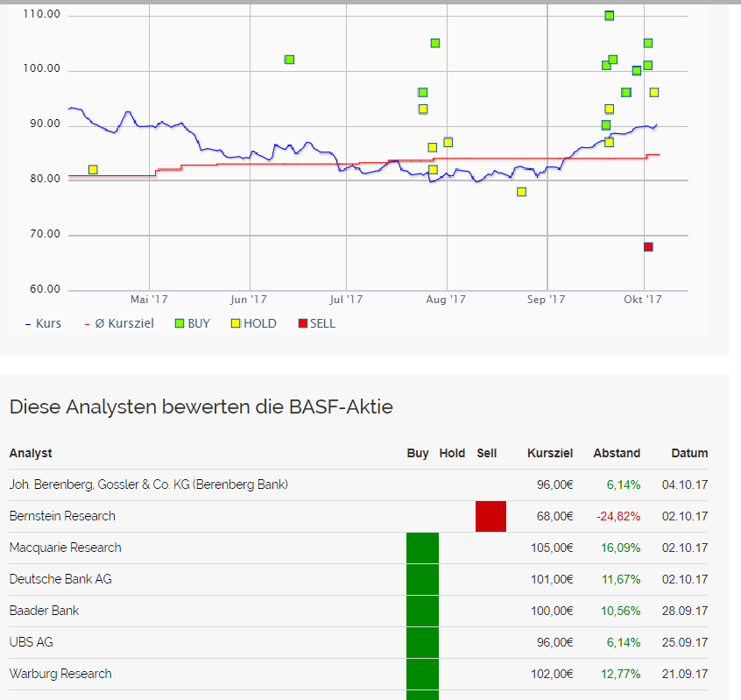The height and width of the screenshot is (700, 741).
Task: Click the 101,00€ Kursziel value
Action: [x=552, y=579]
